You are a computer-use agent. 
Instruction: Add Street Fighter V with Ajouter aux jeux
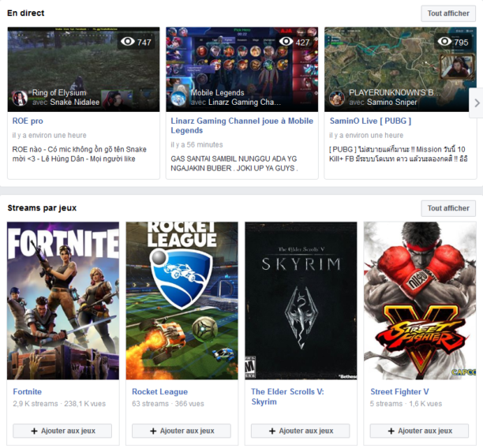pos(419,431)
